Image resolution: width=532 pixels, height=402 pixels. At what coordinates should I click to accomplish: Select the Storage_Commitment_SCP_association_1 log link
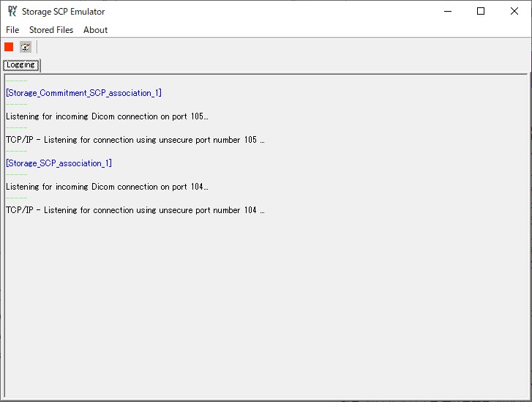[x=83, y=93]
